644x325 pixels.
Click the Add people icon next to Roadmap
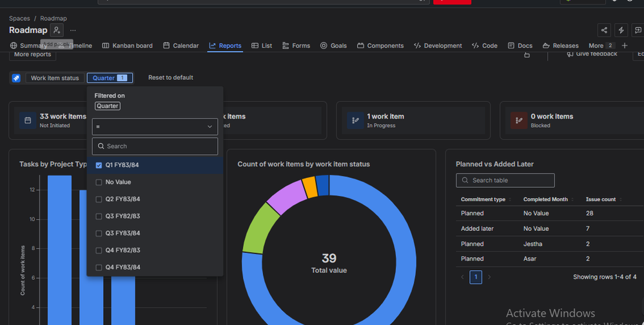pyautogui.click(x=57, y=30)
